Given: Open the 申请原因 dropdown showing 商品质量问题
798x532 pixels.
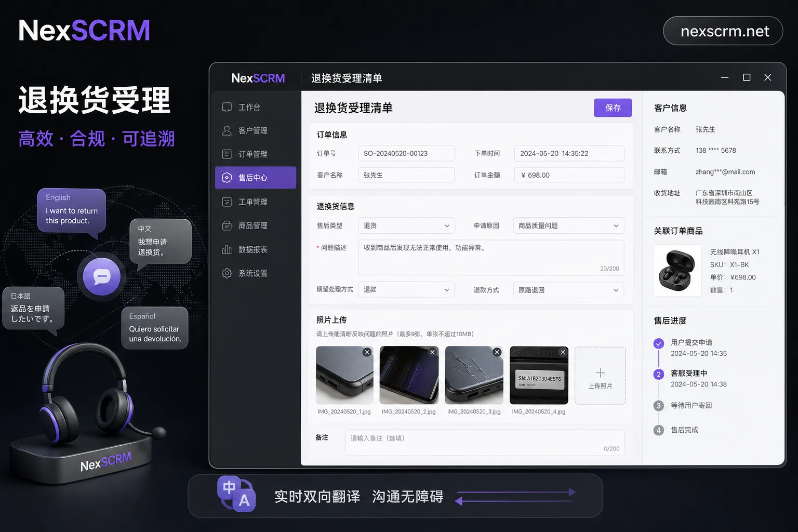Looking at the screenshot, I should point(568,225).
